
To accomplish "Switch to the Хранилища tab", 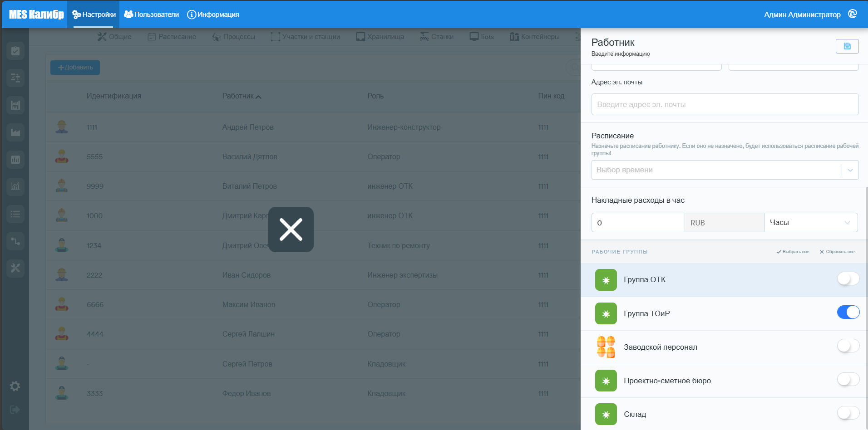I will coord(380,37).
